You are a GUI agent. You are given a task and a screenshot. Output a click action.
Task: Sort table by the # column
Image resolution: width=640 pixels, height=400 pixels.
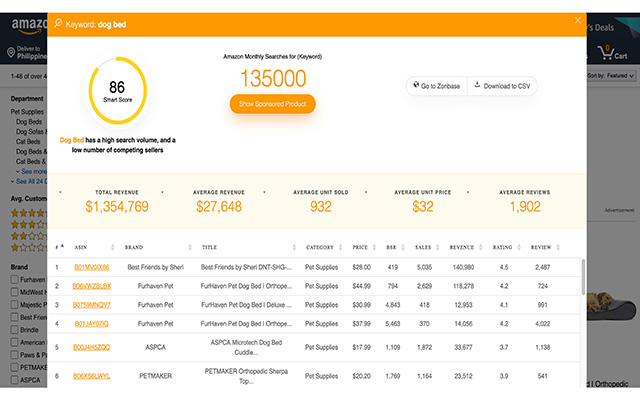pyautogui.click(x=60, y=247)
